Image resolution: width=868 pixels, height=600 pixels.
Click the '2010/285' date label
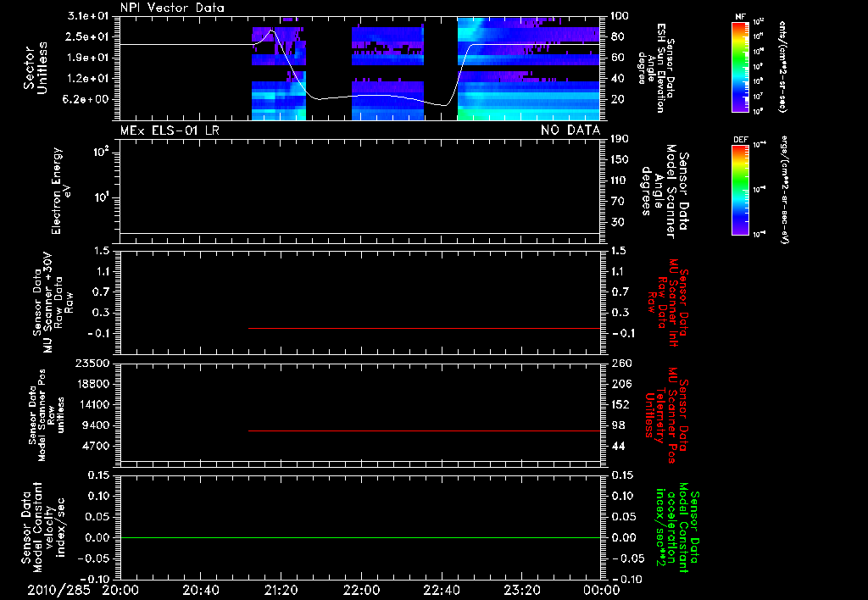click(58, 590)
